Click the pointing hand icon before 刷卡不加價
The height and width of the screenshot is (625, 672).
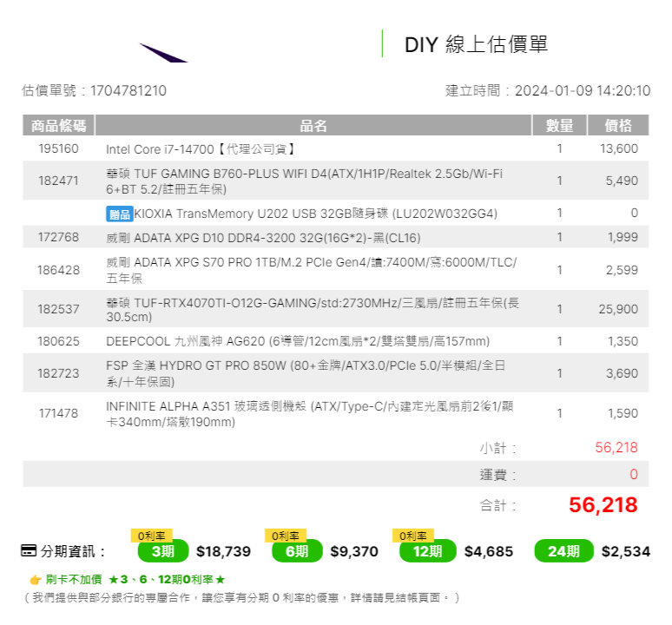(35, 580)
